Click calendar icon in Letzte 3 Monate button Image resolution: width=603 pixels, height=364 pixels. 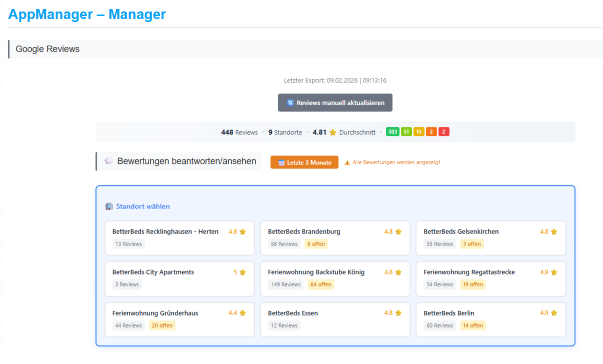pos(281,163)
